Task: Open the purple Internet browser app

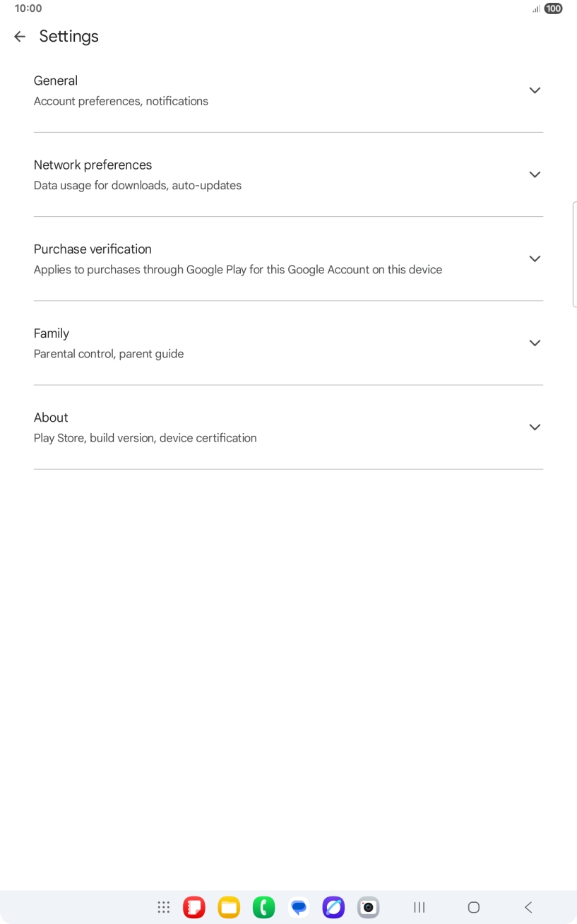Action: coord(333,907)
